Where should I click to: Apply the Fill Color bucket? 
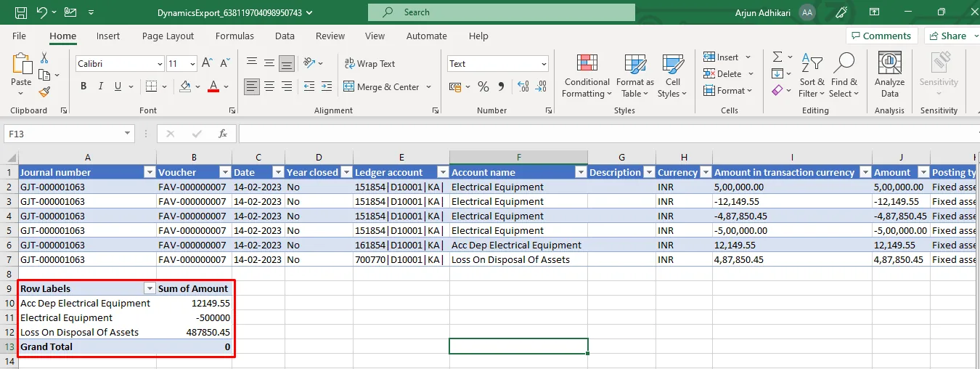tap(186, 86)
